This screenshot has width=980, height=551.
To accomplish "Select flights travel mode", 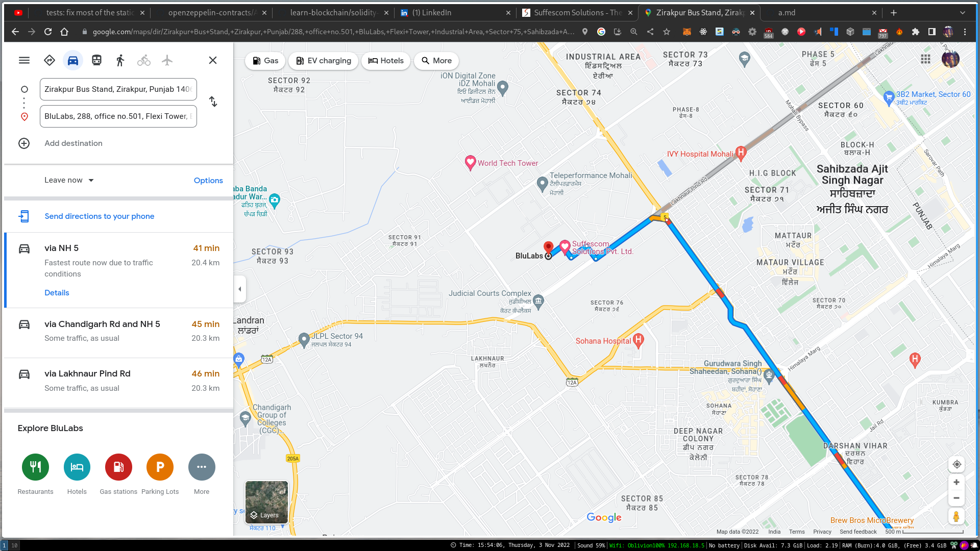I will point(167,60).
